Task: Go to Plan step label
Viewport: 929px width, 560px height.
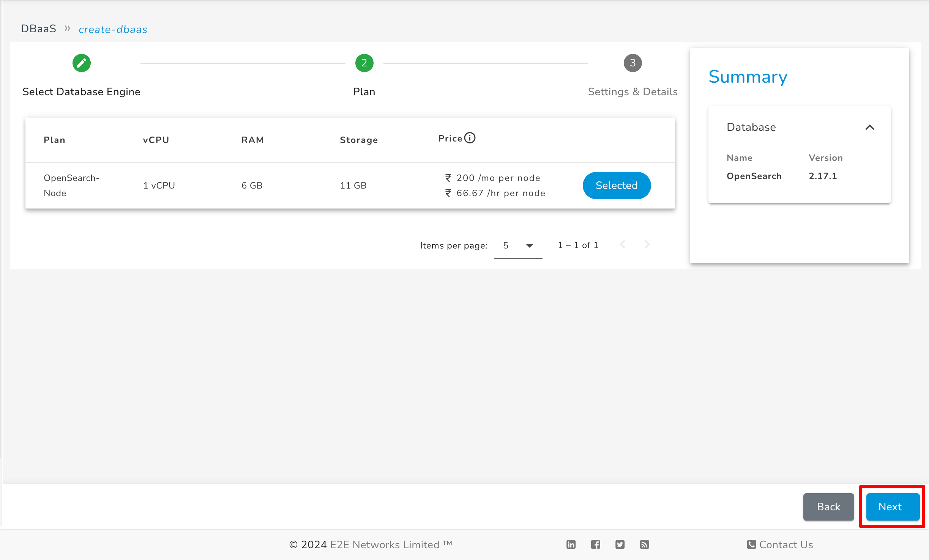Action: point(364,92)
